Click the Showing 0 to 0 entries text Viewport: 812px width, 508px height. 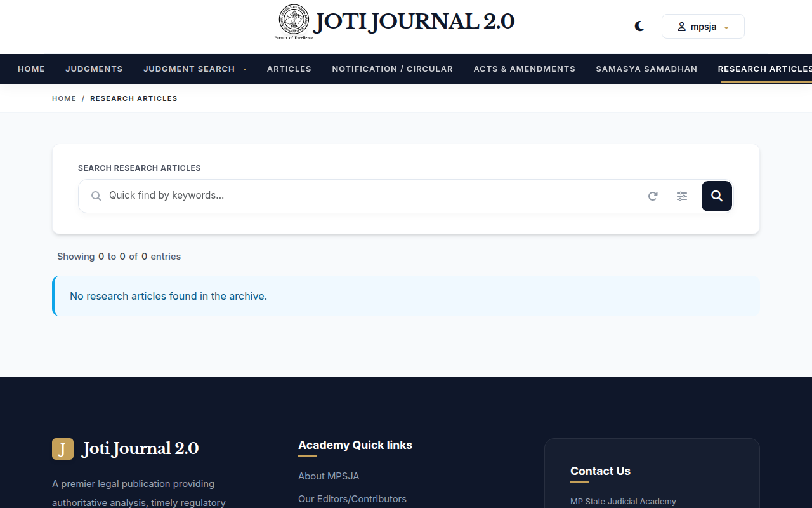(x=119, y=257)
